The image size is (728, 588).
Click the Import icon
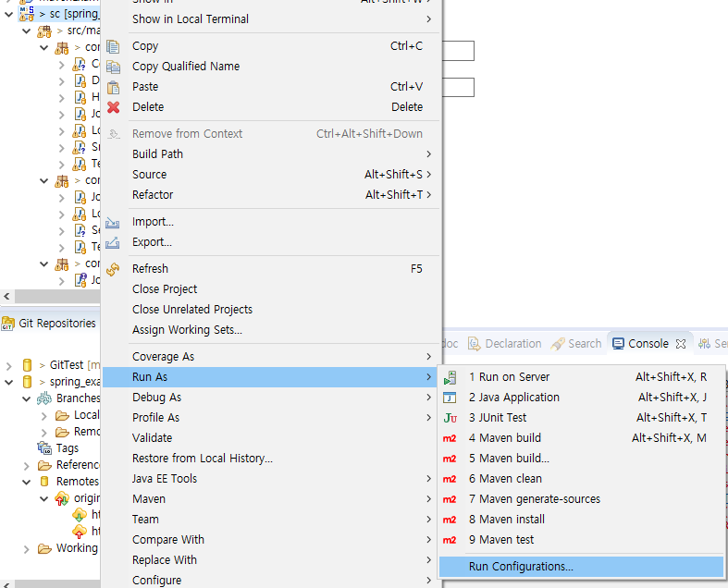pos(112,222)
